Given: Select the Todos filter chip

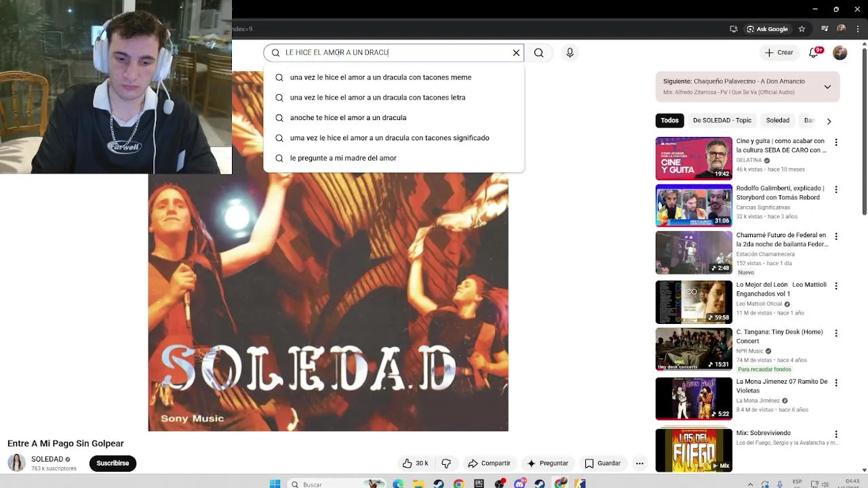Looking at the screenshot, I should pos(669,121).
